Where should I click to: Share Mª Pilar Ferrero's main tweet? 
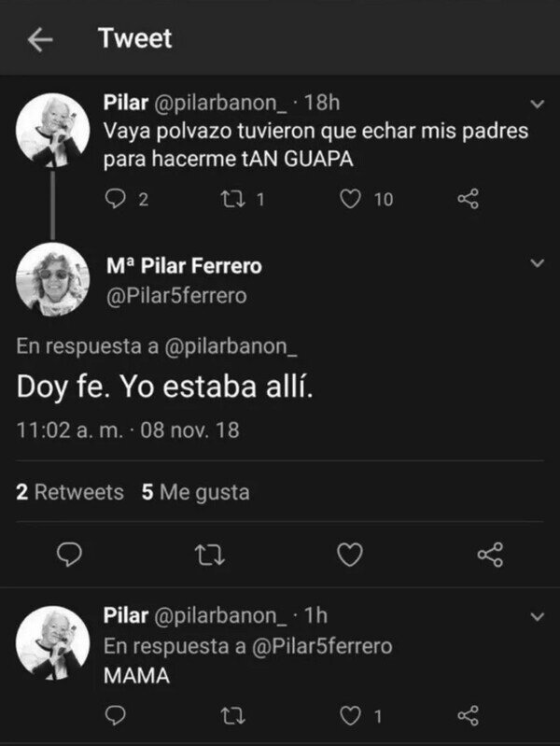pyautogui.click(x=489, y=556)
